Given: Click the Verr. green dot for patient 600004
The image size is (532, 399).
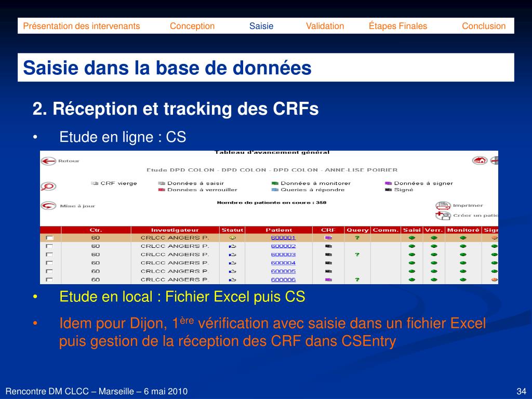Looking at the screenshot, I should [x=434, y=263].
